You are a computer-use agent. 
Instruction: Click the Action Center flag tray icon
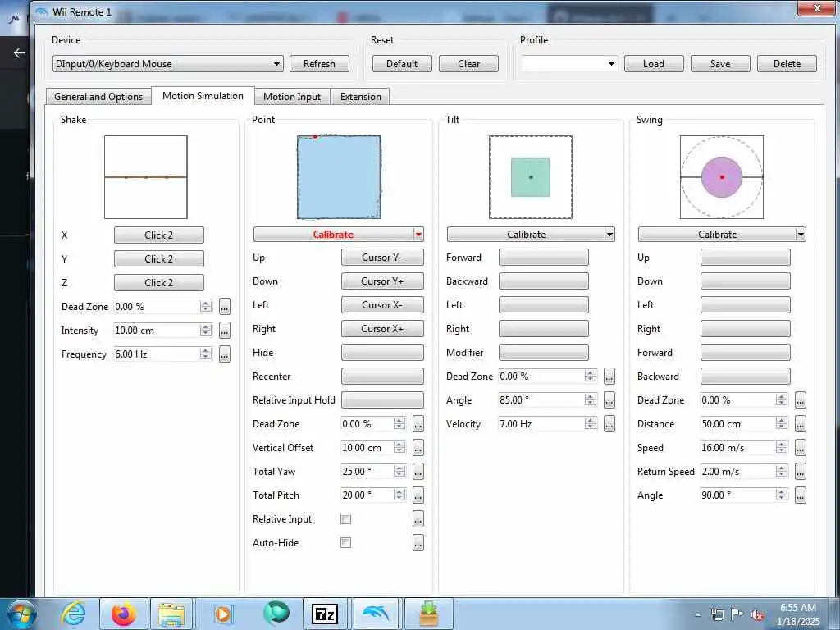click(x=737, y=614)
